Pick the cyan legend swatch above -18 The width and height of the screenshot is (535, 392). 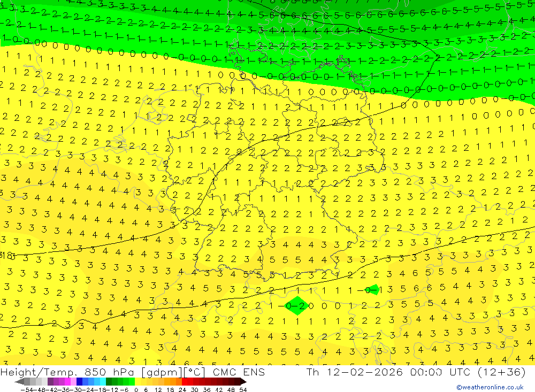(103, 381)
